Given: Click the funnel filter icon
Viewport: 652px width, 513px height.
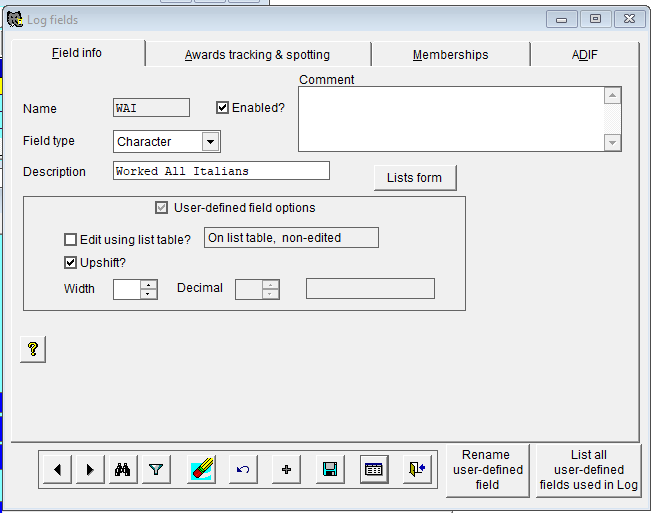Looking at the screenshot, I should (156, 469).
